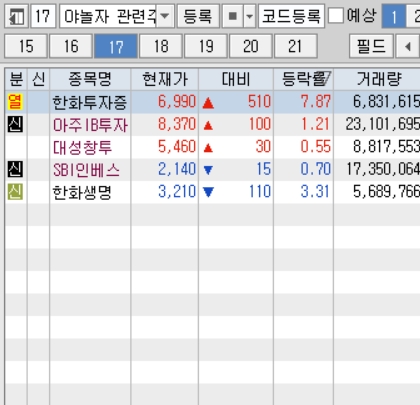Image resolution: width=420 pixels, height=405 pixels.
Task: Select stock 대성창투
Action: [82, 147]
